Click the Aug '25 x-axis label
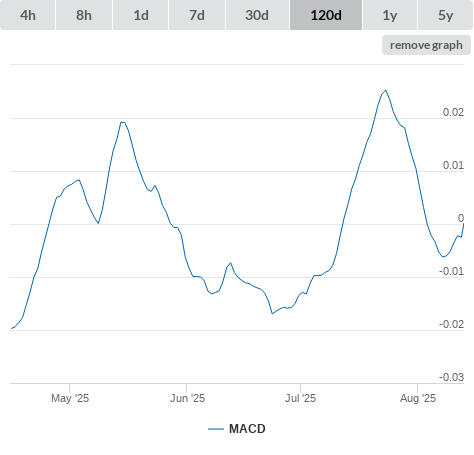Viewport: 474px width, 455px height. pyautogui.click(x=418, y=398)
